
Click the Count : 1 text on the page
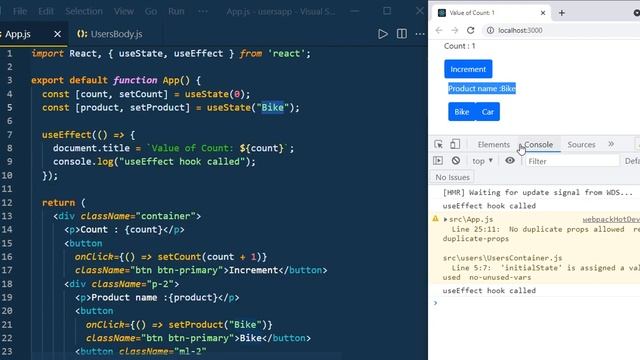460,46
